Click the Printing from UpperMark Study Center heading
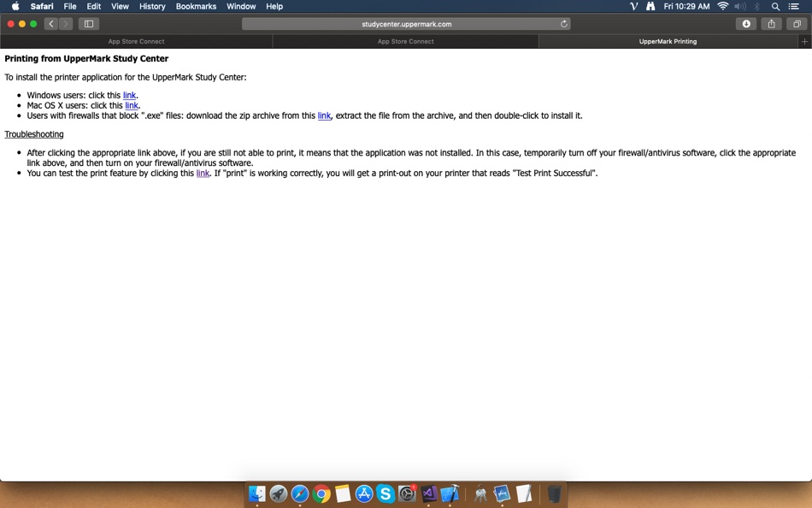The image size is (812, 508). tap(86, 58)
